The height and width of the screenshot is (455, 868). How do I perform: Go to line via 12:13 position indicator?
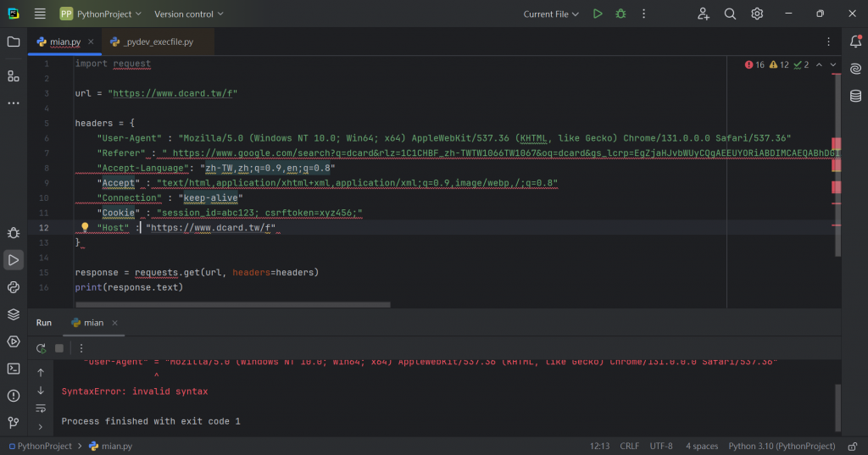pyautogui.click(x=599, y=447)
